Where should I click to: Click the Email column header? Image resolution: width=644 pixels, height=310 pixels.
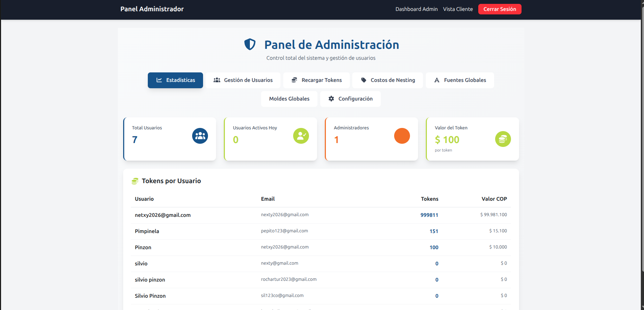click(x=268, y=199)
